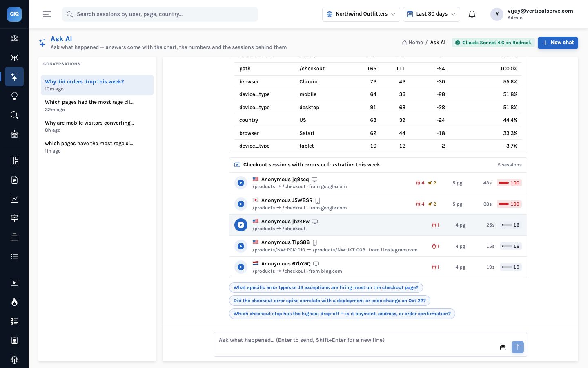
Task: Open the dashboard gauge icon in sidebar
Action: click(x=14, y=38)
